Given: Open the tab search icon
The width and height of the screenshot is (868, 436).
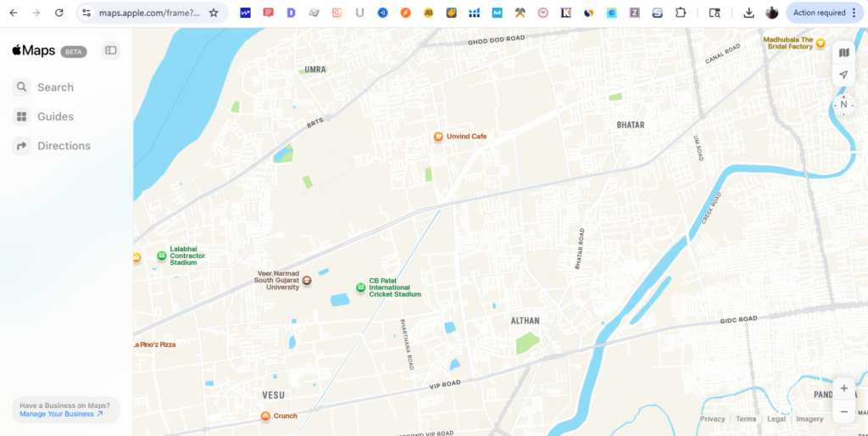Looking at the screenshot, I should [715, 13].
